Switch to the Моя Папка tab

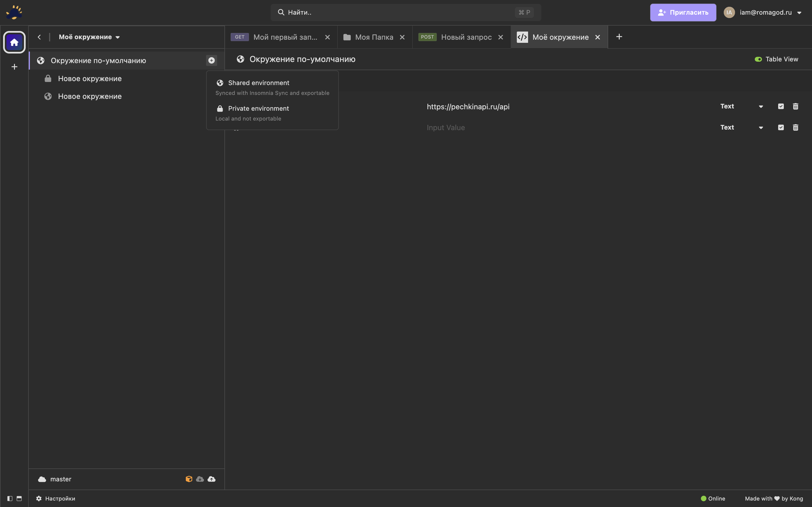(x=374, y=37)
